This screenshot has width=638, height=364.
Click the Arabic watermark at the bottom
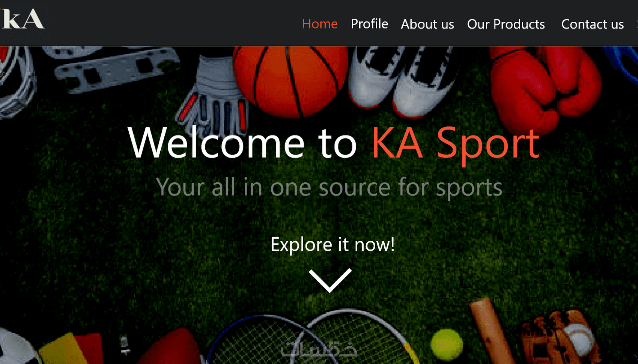[319, 349]
